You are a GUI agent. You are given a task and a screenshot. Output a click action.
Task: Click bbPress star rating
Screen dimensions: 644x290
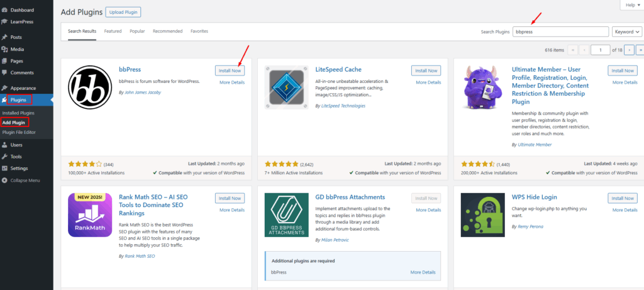click(85, 164)
